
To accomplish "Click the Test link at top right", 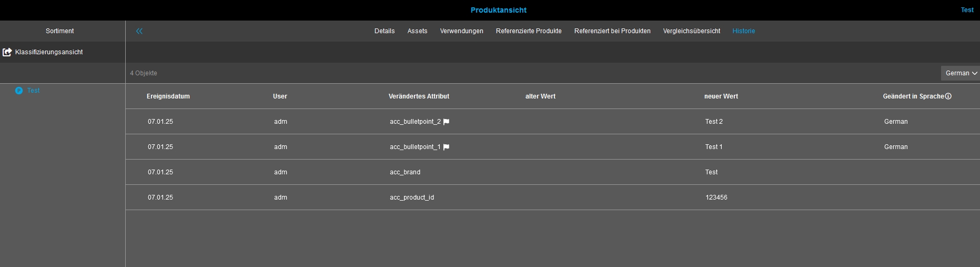I will (967, 10).
